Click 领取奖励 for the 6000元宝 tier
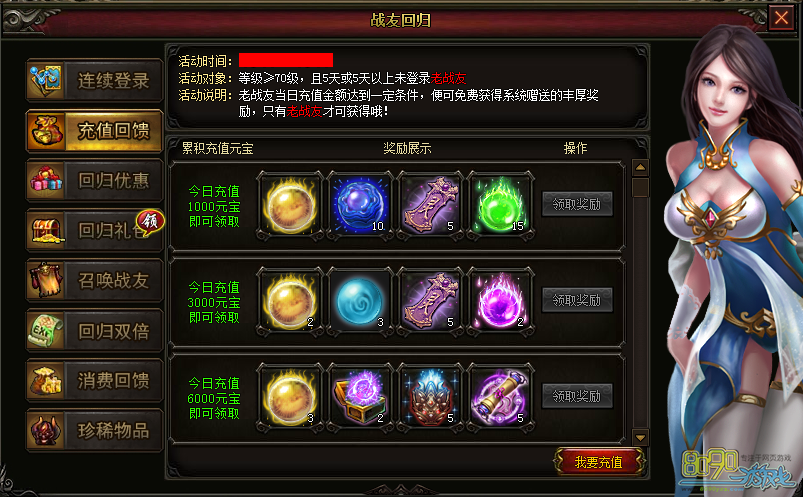This screenshot has width=803, height=497. [577, 396]
